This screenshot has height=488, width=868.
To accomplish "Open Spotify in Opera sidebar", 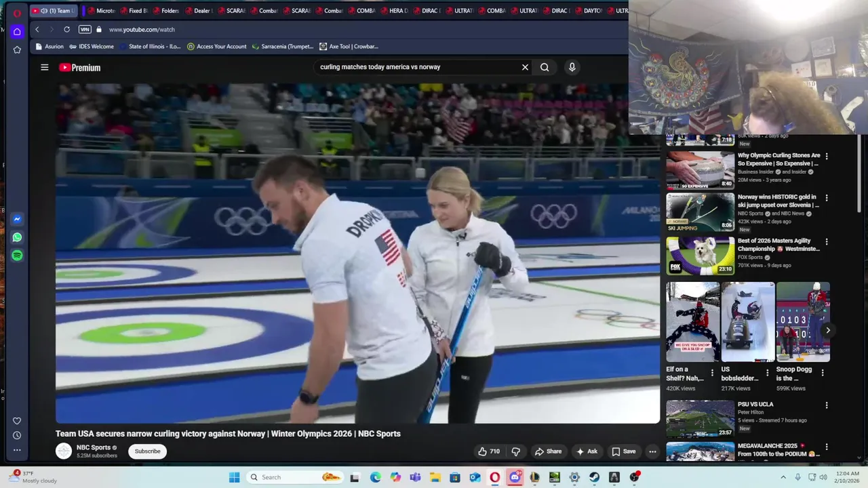I will coord(17,256).
